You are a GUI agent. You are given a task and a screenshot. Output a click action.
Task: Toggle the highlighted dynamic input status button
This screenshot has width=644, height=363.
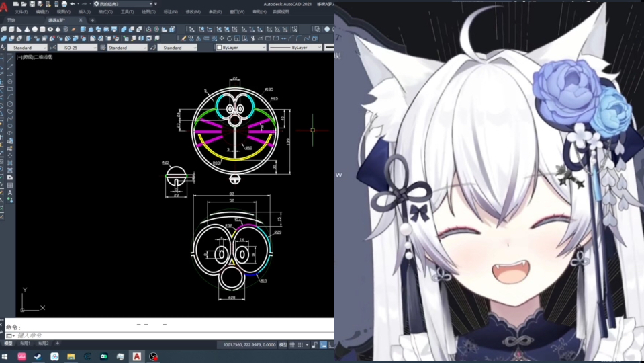323,344
